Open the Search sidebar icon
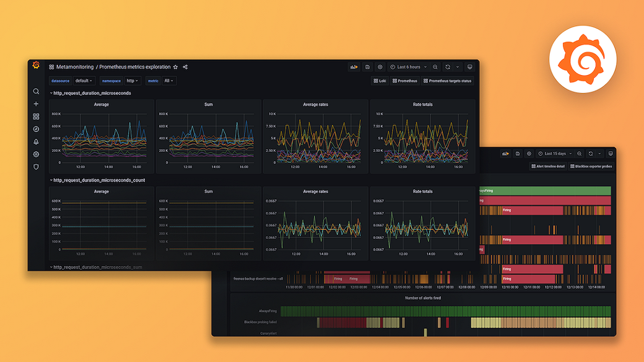 pos(35,91)
